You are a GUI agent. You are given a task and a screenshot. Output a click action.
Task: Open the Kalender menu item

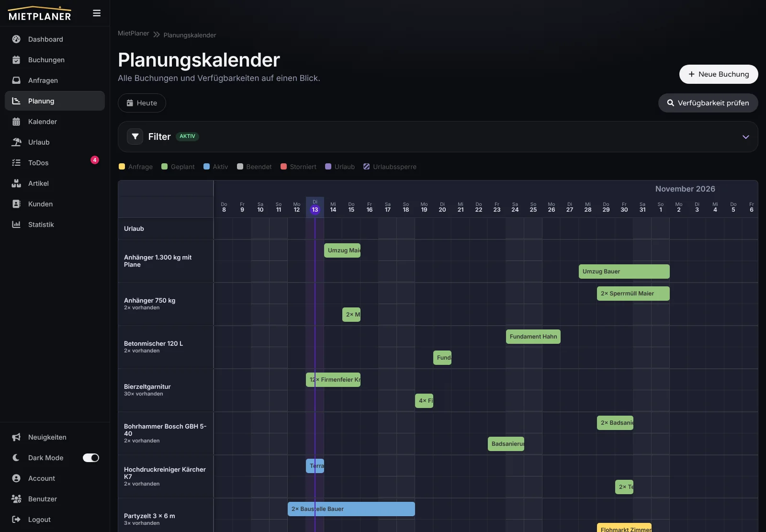(x=55, y=122)
